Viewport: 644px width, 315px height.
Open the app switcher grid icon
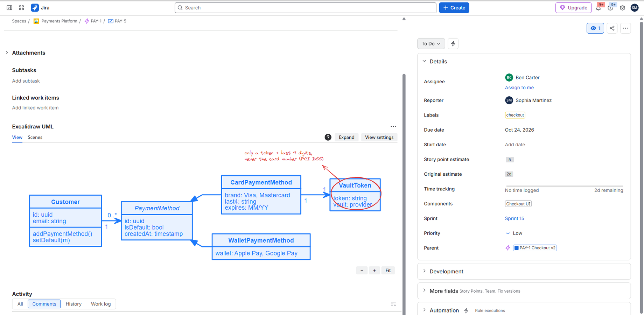[x=21, y=8]
